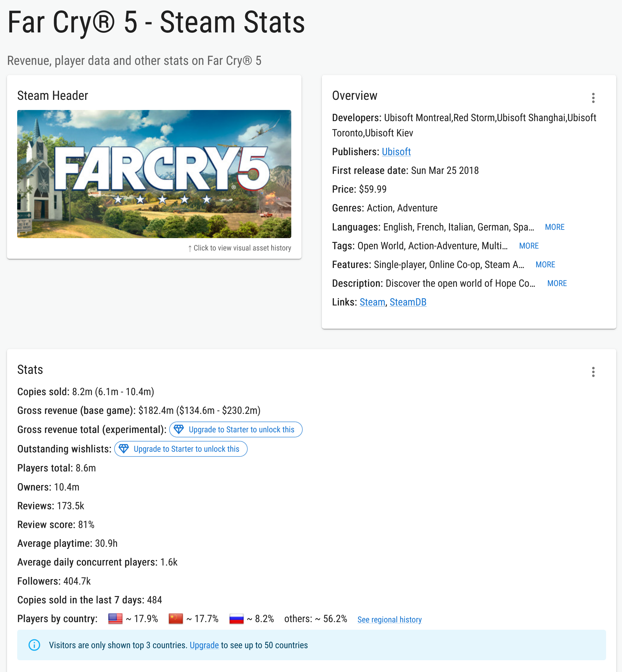Click the Followers 404.7k line

click(54, 581)
